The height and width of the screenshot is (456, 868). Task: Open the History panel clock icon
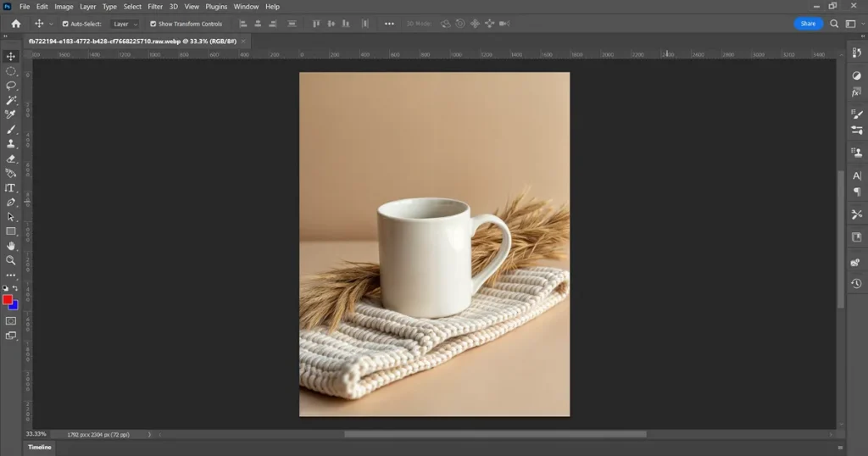tap(856, 283)
